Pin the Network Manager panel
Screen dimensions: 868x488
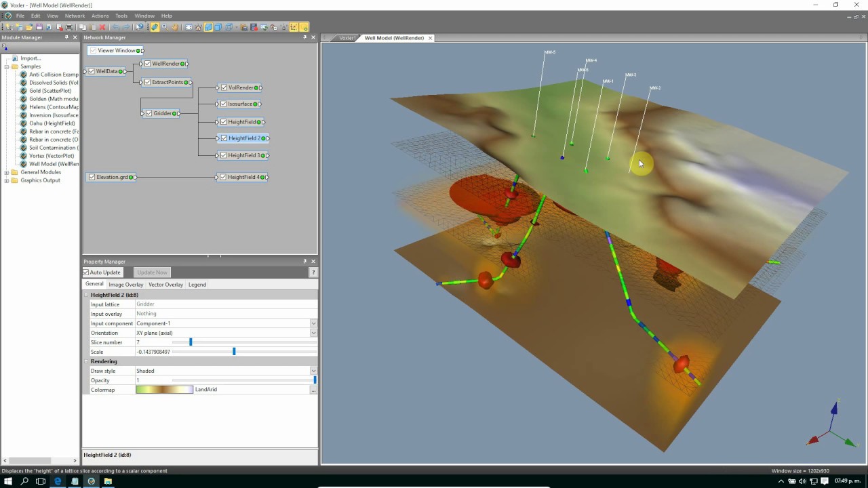pyautogui.click(x=304, y=37)
